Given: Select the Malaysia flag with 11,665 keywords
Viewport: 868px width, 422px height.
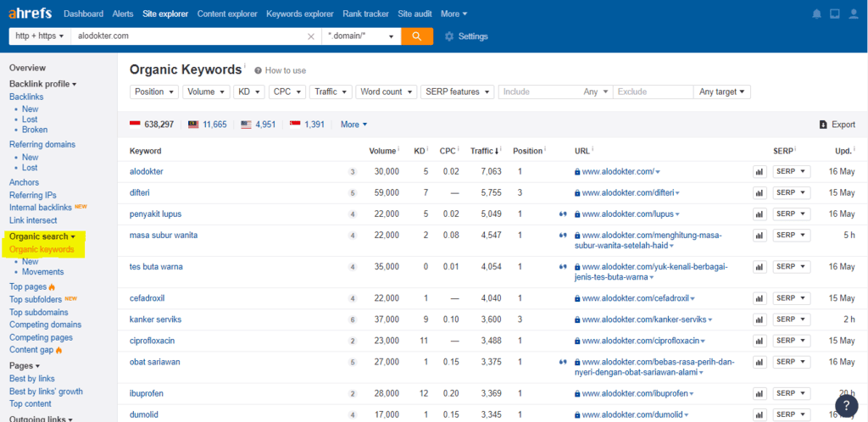Looking at the screenshot, I should pos(207,125).
